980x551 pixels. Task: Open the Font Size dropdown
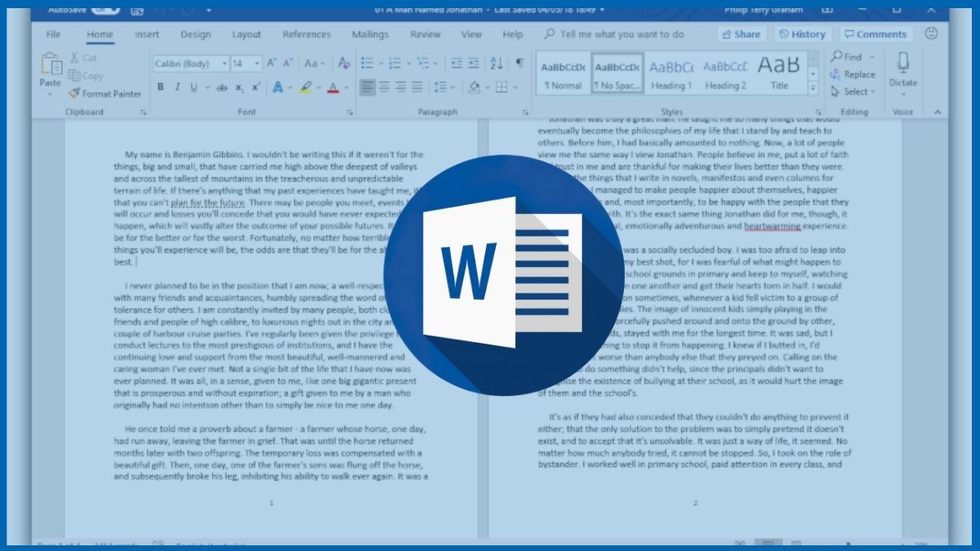(x=256, y=63)
